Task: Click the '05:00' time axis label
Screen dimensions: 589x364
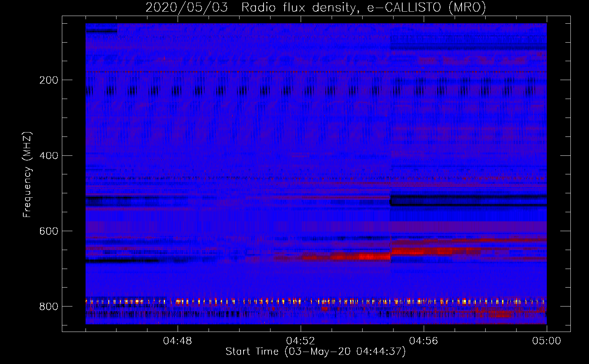Action: click(547, 341)
